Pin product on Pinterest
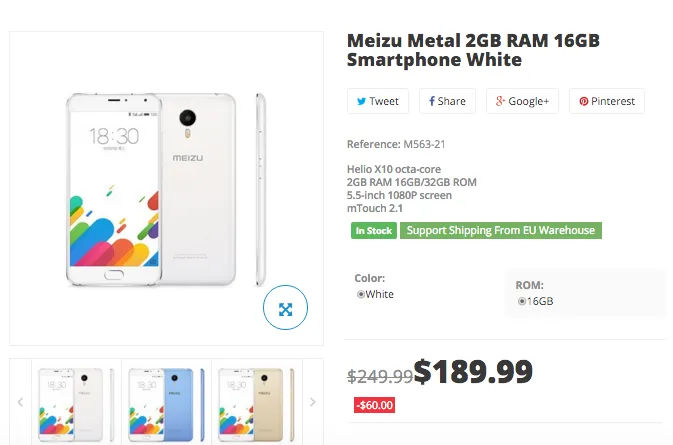The width and height of the screenshot is (673, 445). [x=607, y=101]
